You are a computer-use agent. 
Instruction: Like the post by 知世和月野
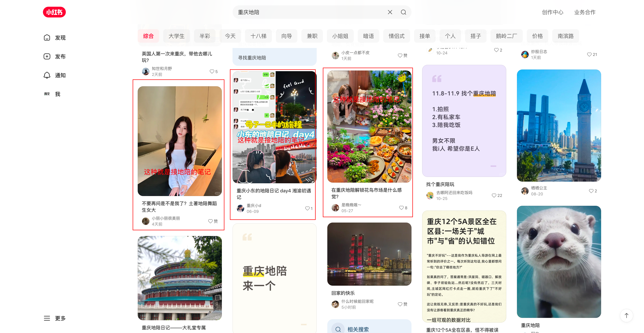coord(212,72)
